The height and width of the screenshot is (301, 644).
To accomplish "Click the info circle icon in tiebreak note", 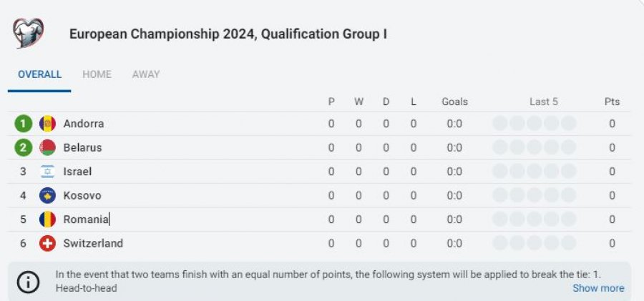I will 29,282.
